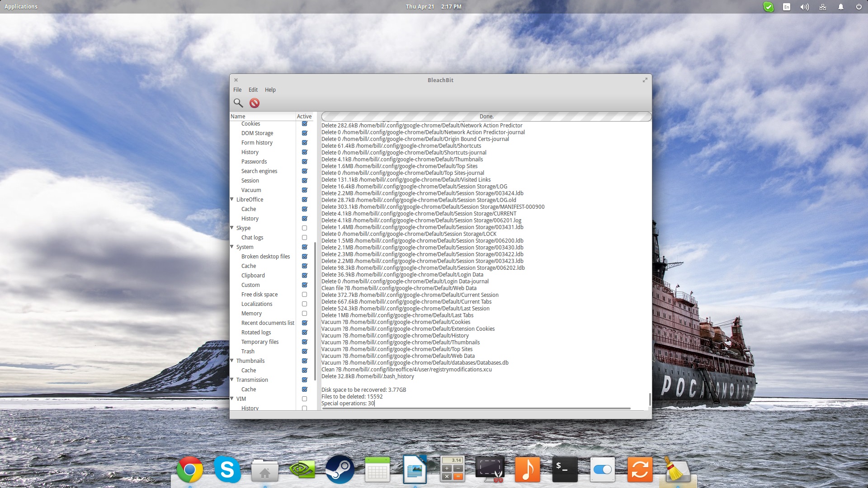The image size is (868, 488).
Task: Uncheck the Trash checkbox
Action: click(x=305, y=352)
